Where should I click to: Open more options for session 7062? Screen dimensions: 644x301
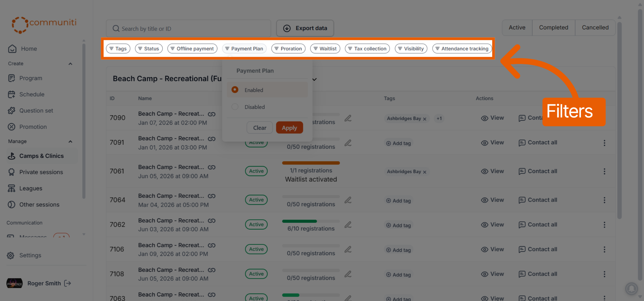pyautogui.click(x=604, y=225)
